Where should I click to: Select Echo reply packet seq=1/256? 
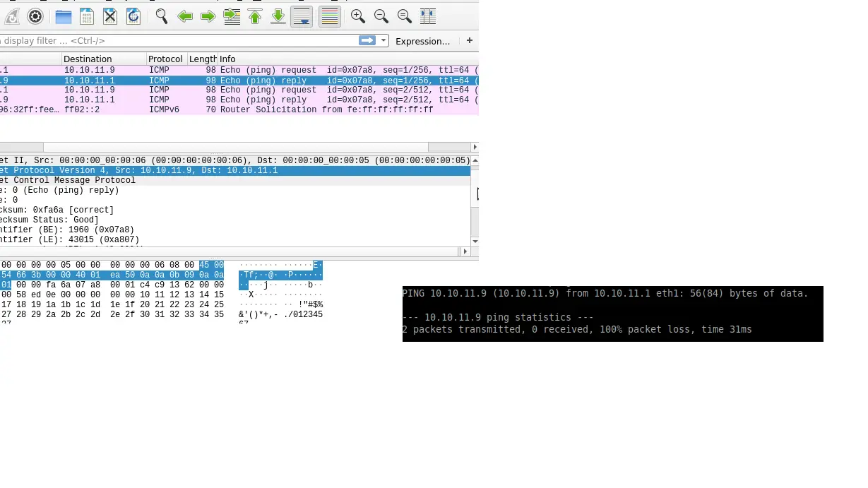tap(239, 81)
